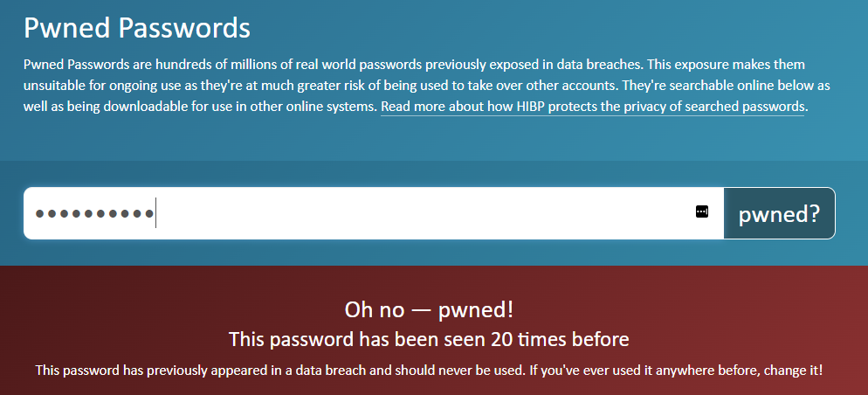Click the Pwned Passwords page heading

pos(137,28)
